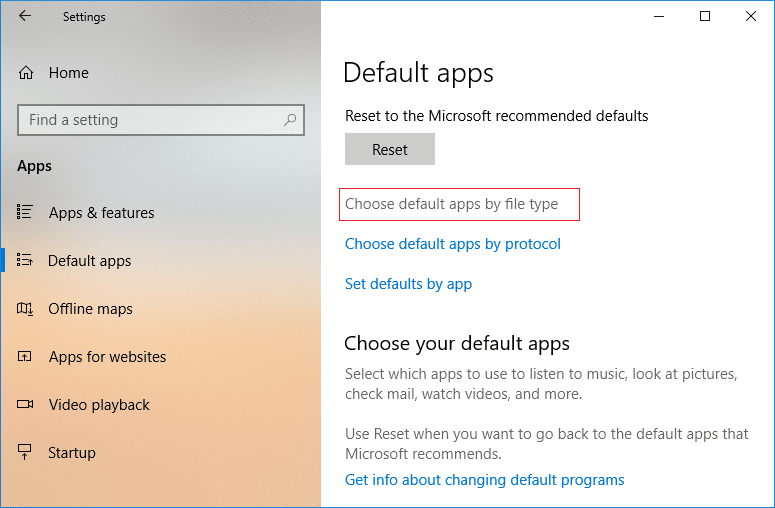Viewport: 775px width, 508px height.
Task: Open the Apps & features page
Action: pyautogui.click(x=101, y=213)
